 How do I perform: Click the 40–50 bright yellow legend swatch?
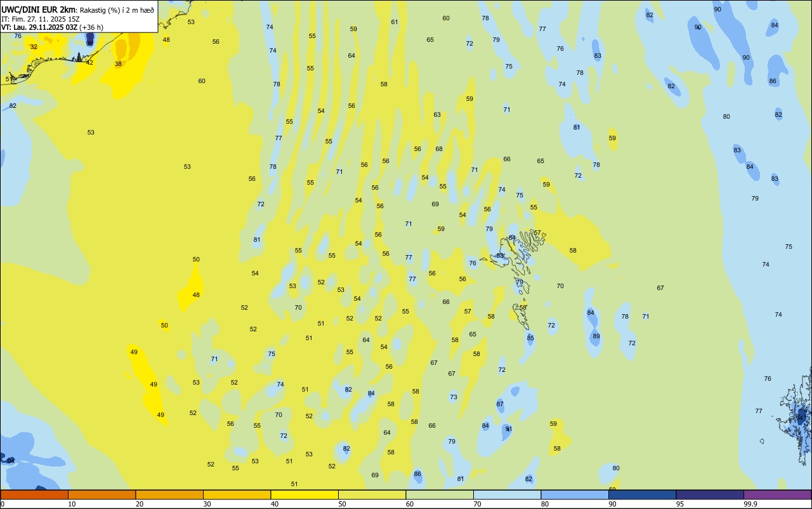coord(304,494)
